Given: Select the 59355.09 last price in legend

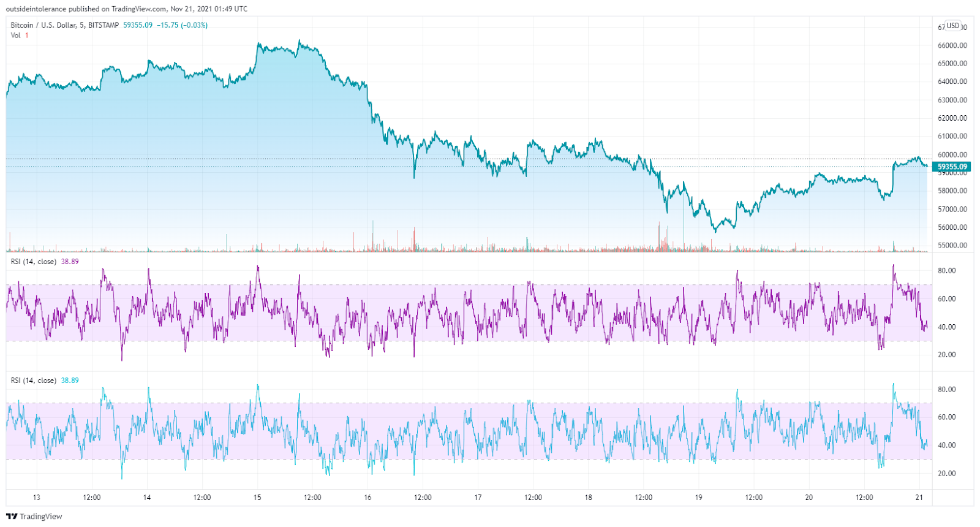Looking at the screenshot, I should click(x=138, y=25).
